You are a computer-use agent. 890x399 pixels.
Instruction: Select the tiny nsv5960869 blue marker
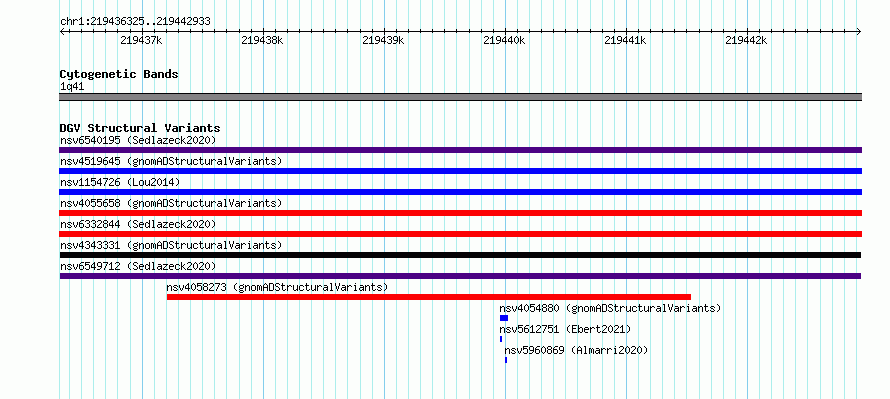pyautogui.click(x=506, y=360)
